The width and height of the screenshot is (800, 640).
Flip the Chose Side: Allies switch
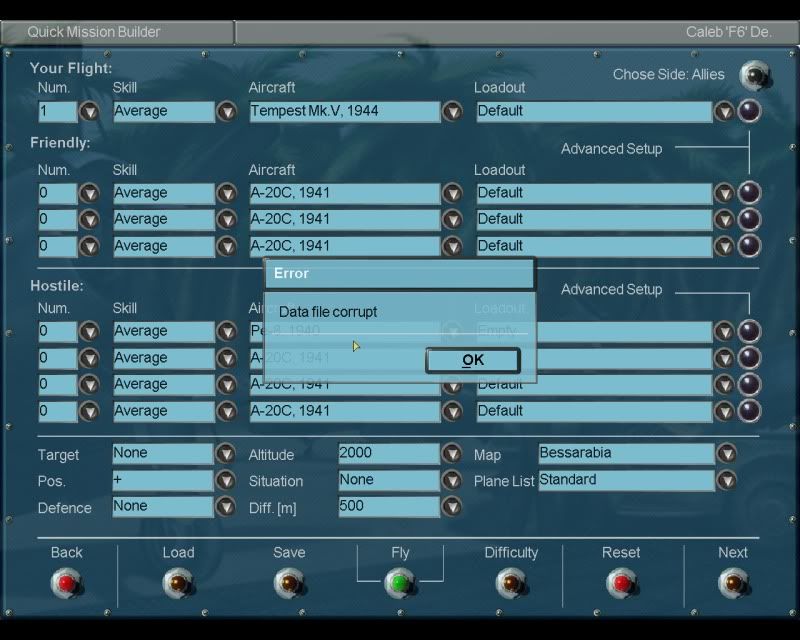pos(755,75)
